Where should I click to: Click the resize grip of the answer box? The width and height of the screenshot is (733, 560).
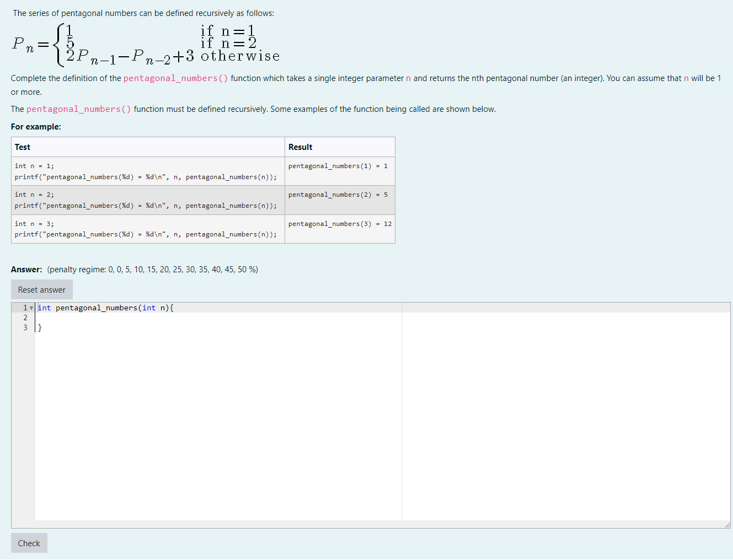point(728,524)
